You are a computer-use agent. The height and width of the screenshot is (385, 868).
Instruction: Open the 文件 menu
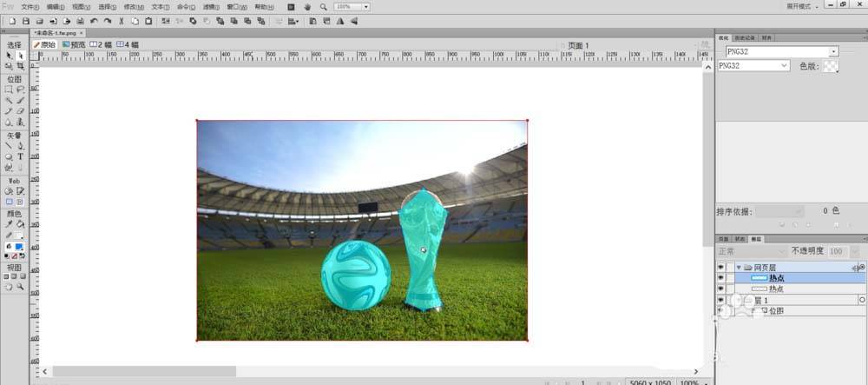30,6
